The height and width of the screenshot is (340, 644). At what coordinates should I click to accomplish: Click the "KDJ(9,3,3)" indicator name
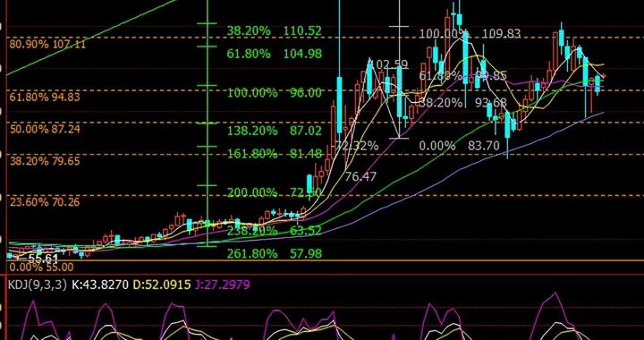pos(37,285)
